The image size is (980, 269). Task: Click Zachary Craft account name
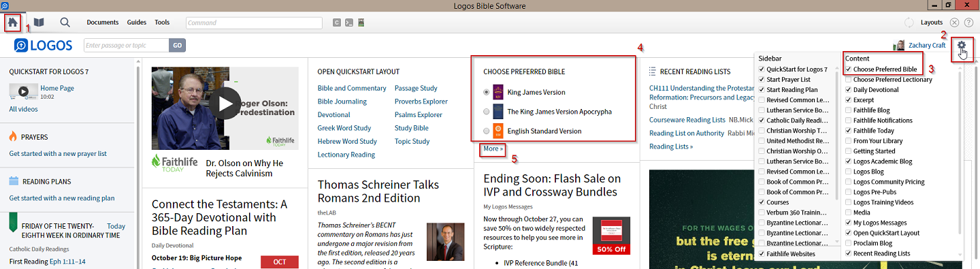click(928, 46)
